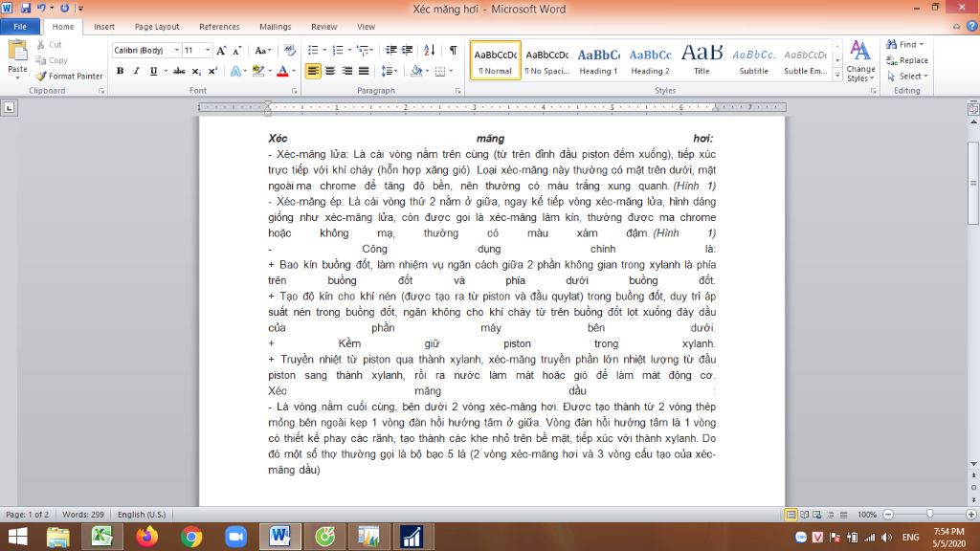Set Center text alignment
980x551 pixels.
(x=330, y=71)
